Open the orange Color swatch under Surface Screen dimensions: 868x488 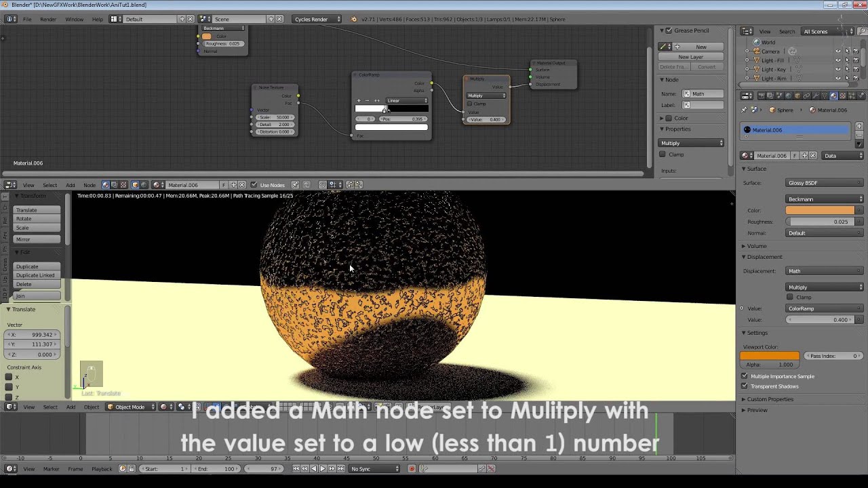coord(820,211)
